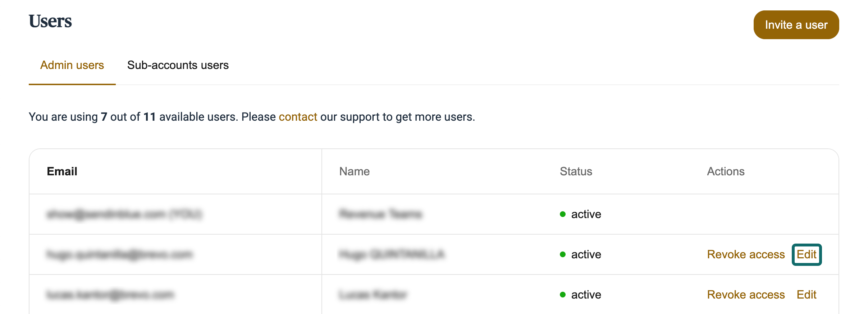Switch to the Admin users tab

72,65
